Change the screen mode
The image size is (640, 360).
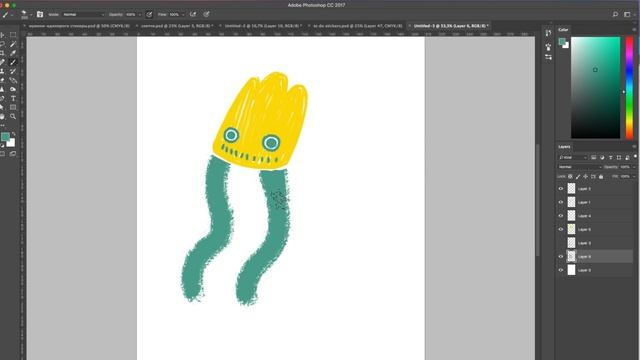coord(13,154)
